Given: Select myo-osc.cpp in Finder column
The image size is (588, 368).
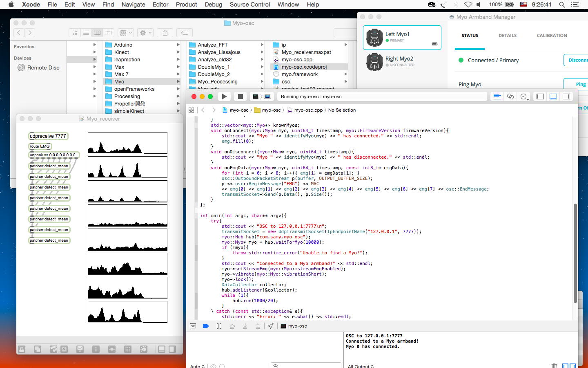Looking at the screenshot, I should 296,59.
